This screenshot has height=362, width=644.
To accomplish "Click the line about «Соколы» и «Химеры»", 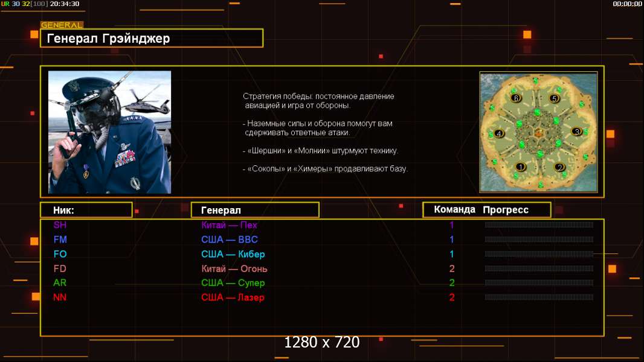I will tap(325, 168).
